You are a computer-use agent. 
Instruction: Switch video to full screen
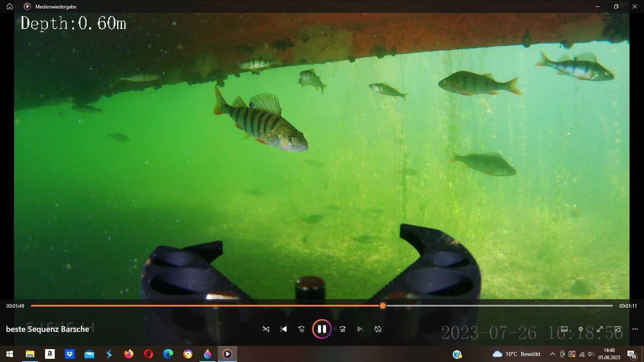click(599, 329)
